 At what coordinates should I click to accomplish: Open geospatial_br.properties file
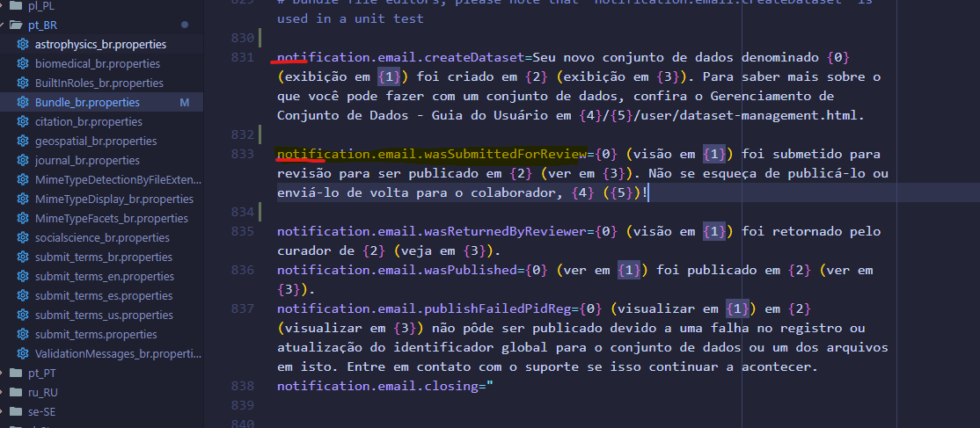click(x=95, y=141)
